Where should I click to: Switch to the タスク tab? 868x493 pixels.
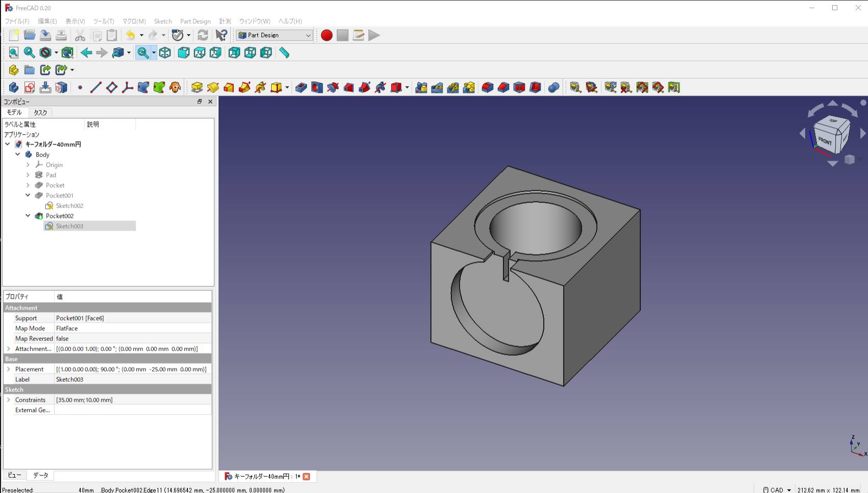(40, 112)
